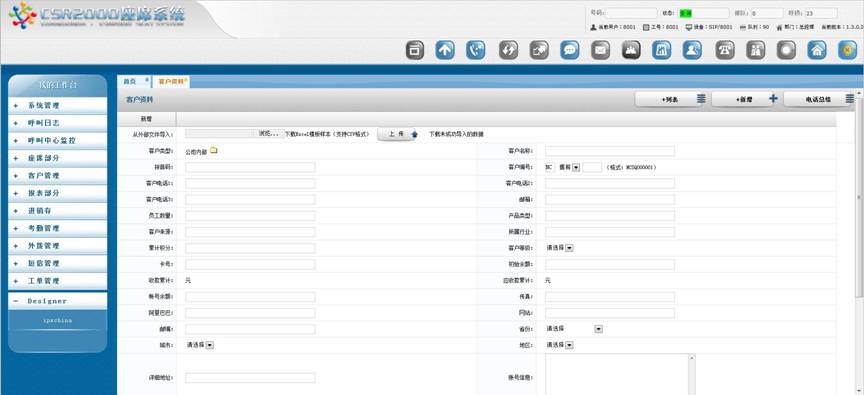This screenshot has height=395, width=864.
Task: Click the dark group-of-people conference icon
Action: pyautogui.click(x=631, y=50)
